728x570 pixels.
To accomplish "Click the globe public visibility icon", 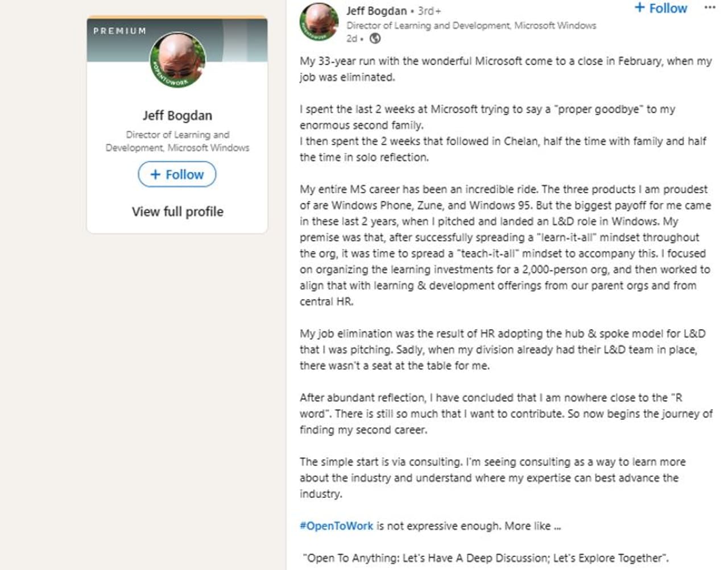I will coord(375,39).
